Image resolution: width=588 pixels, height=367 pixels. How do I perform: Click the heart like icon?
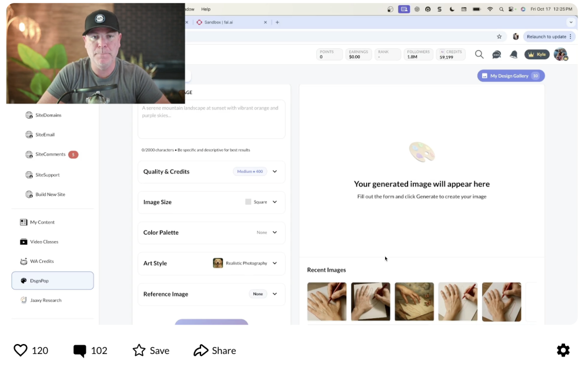[21, 351]
